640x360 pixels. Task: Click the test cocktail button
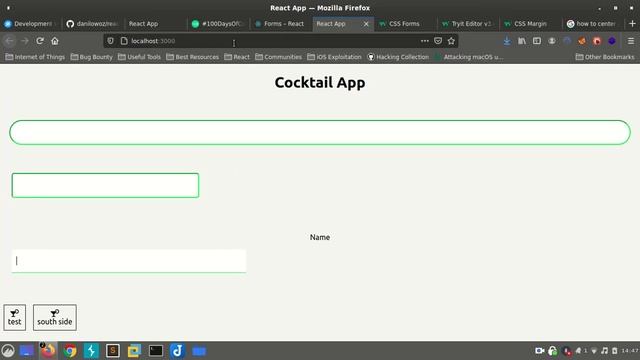tap(15, 317)
